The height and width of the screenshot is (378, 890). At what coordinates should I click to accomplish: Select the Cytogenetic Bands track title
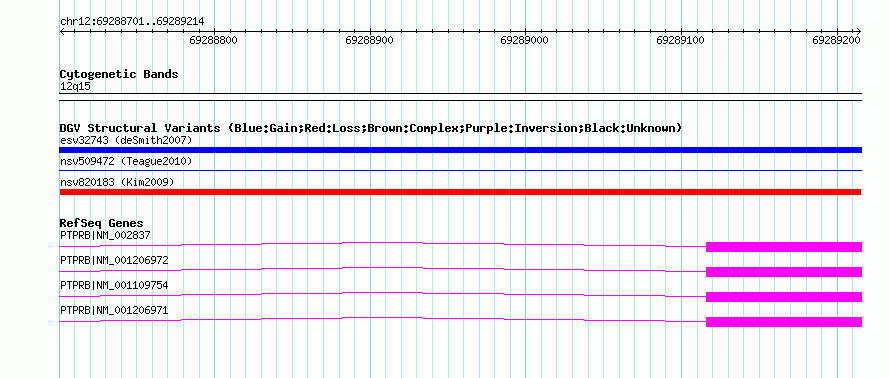coord(119,74)
